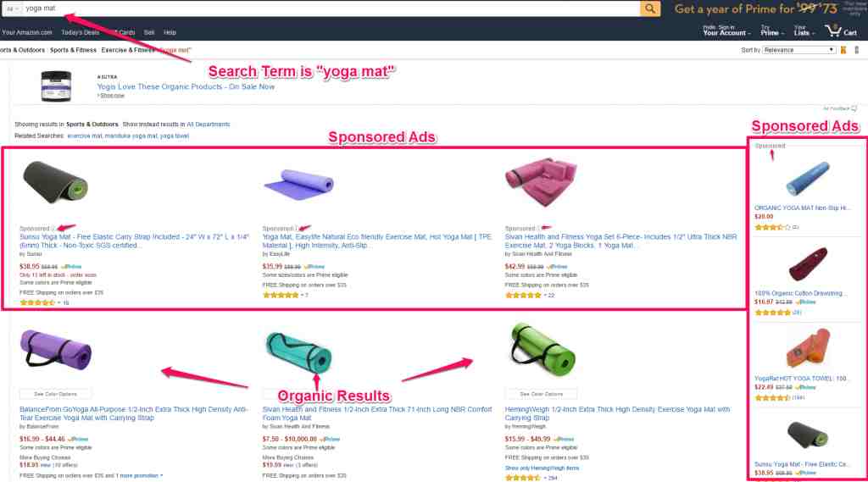868x482 pixels.
Task: Open Sunsu Yoga Mat sponsored info icon
Action: 53,229
